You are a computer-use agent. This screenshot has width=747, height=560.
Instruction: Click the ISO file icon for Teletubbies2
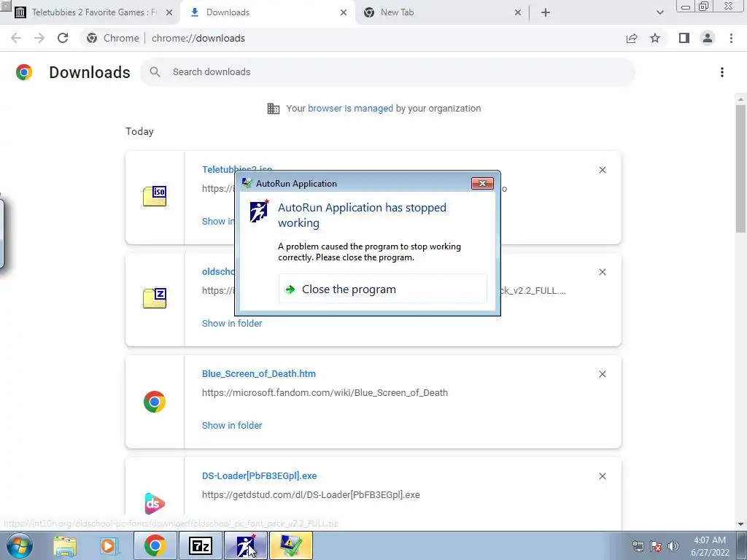pos(155,196)
